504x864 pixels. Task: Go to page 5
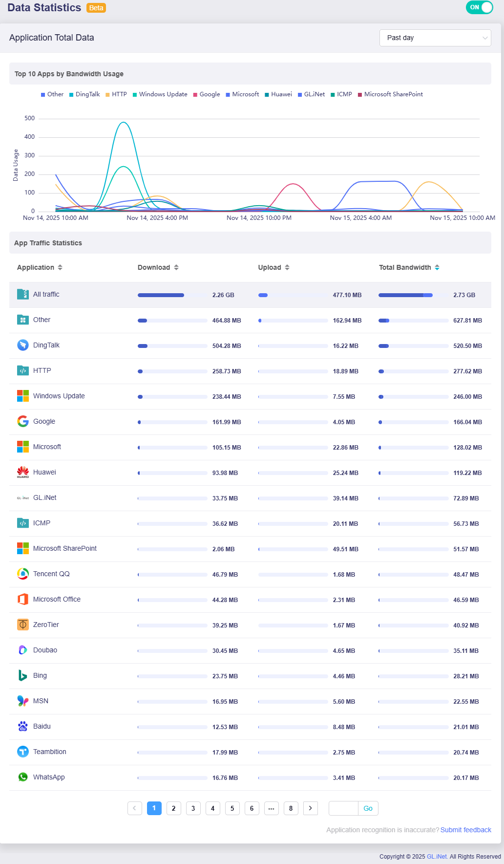click(x=232, y=808)
